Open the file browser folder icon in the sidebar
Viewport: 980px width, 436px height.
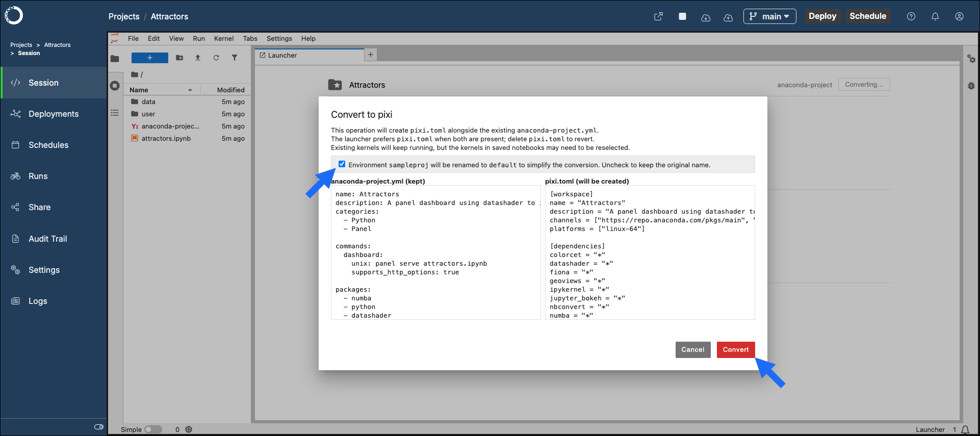coord(115,59)
